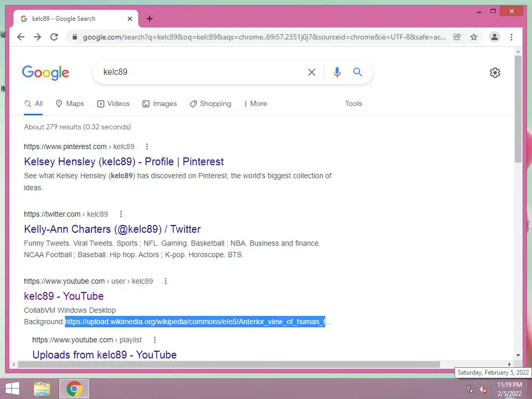Switch to the Maps tab
This screenshot has height=399, width=532.
point(70,104)
